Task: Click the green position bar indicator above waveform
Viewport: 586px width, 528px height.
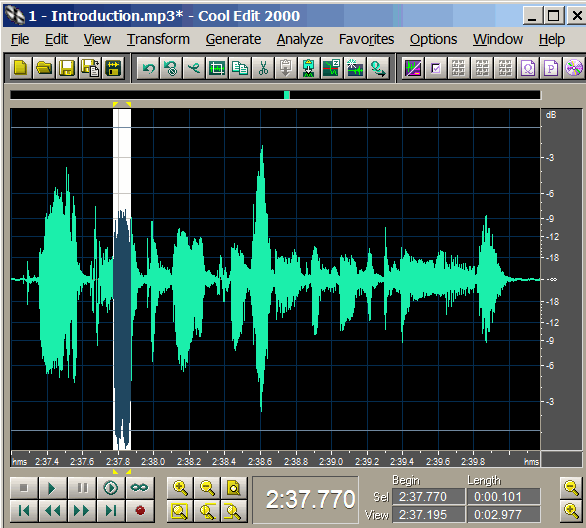Action: pos(287,95)
